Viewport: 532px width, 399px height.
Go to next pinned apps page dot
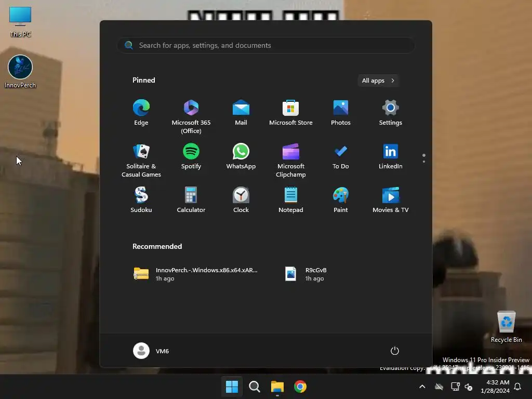pyautogui.click(x=424, y=162)
